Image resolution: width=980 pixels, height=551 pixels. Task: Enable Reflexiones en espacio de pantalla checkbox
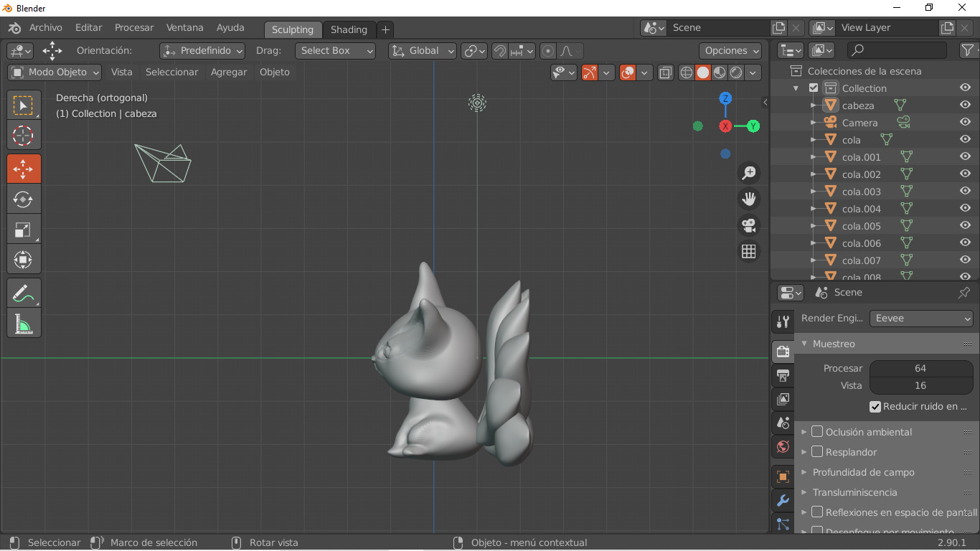click(x=817, y=512)
